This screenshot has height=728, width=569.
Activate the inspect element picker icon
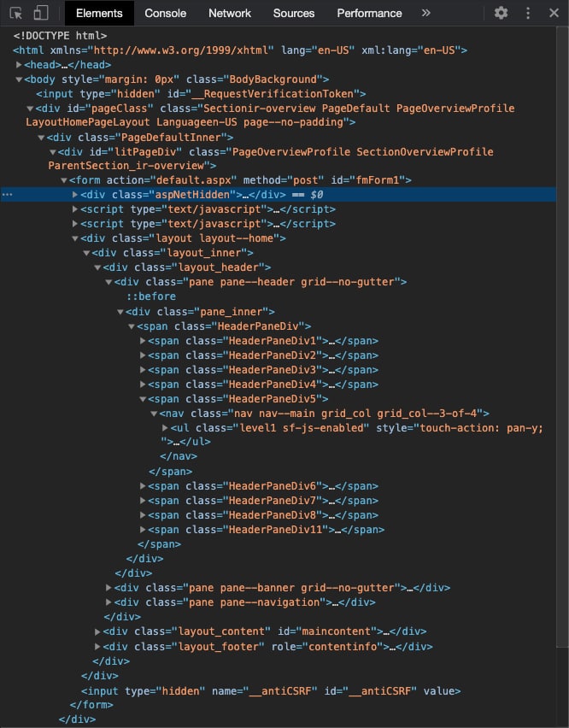(15, 13)
